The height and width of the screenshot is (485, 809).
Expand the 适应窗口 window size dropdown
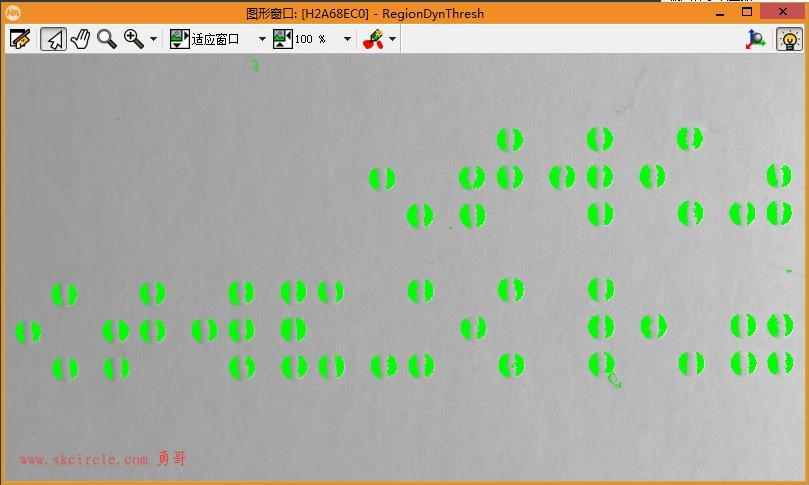click(x=262, y=39)
